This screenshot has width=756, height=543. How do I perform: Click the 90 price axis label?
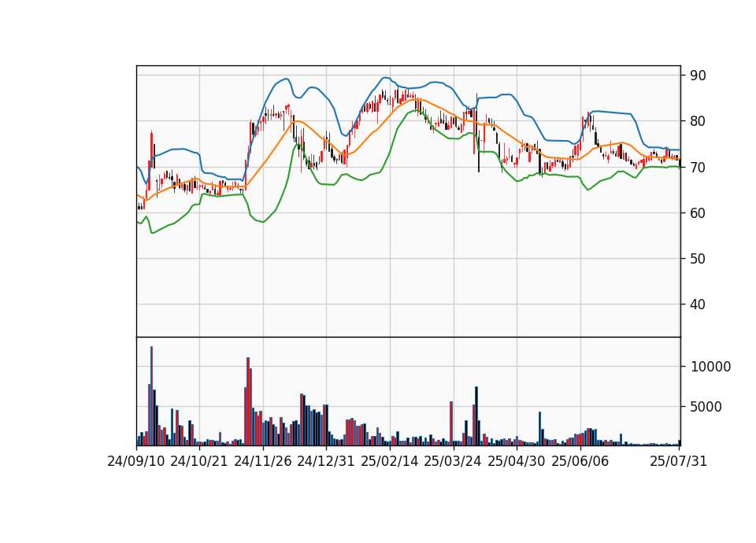tap(698, 76)
